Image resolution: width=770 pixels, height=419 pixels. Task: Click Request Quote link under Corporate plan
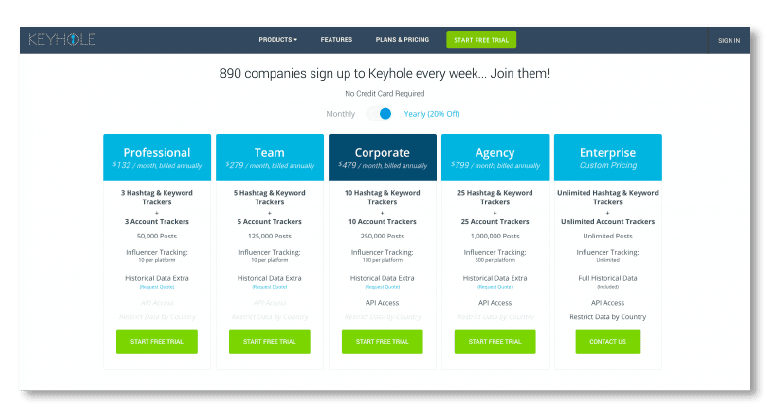[382, 287]
